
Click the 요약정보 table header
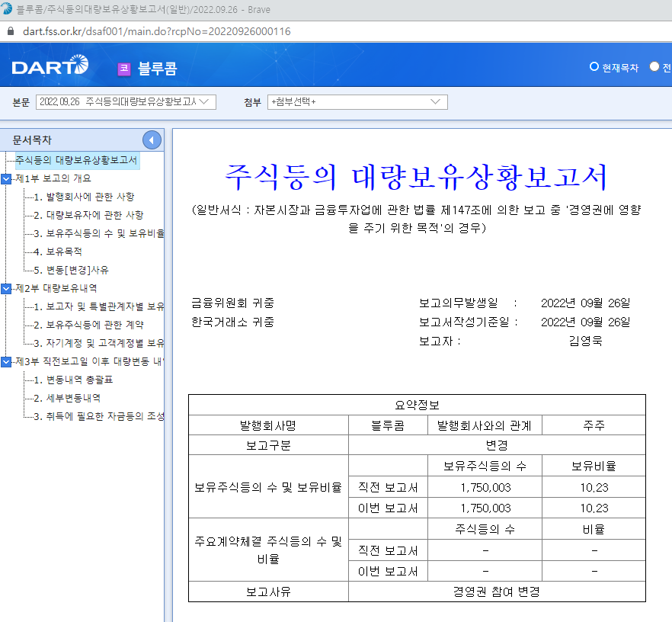[417, 405]
